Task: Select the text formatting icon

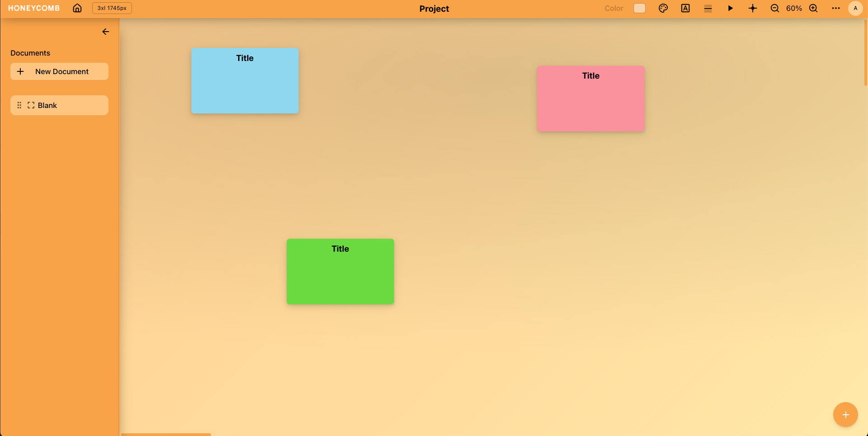Action: coord(685,8)
